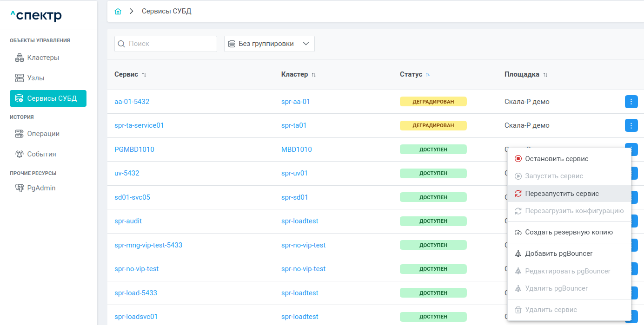This screenshot has height=325, width=644.
Task: Open three-dot menu for spr-ta-service01
Action: click(631, 125)
